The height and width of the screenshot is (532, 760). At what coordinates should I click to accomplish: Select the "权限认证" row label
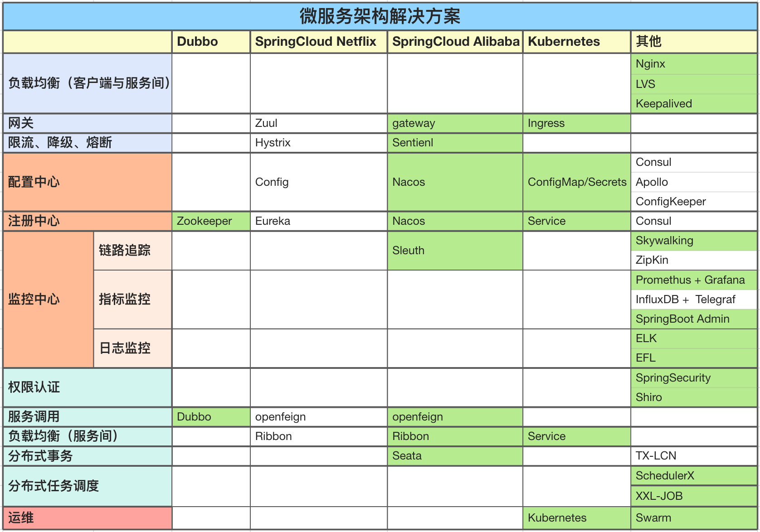point(88,387)
